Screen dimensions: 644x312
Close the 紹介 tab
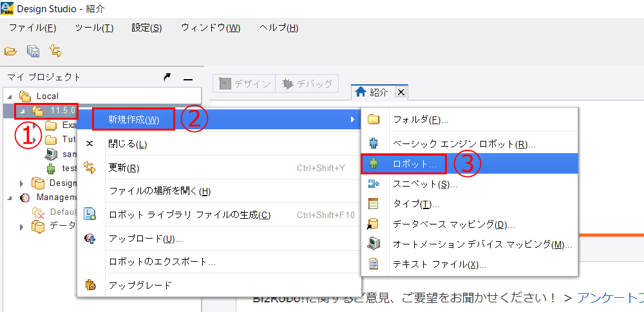[x=401, y=93]
